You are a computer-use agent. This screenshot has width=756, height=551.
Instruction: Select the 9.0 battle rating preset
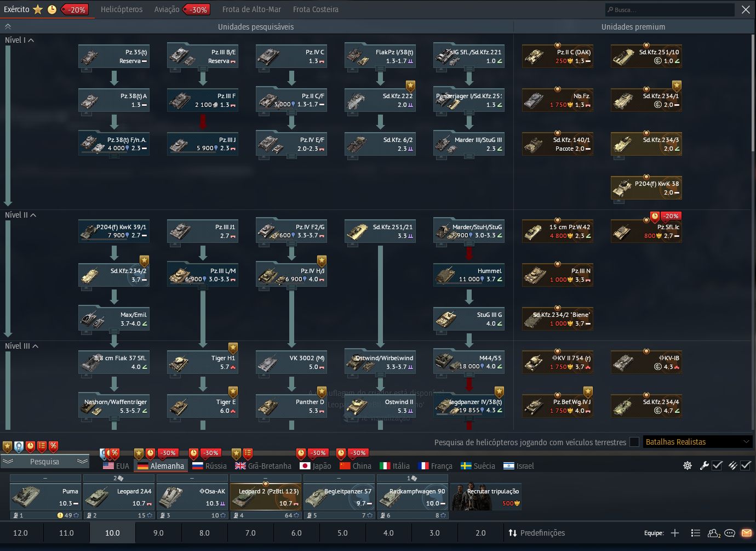[x=158, y=533]
